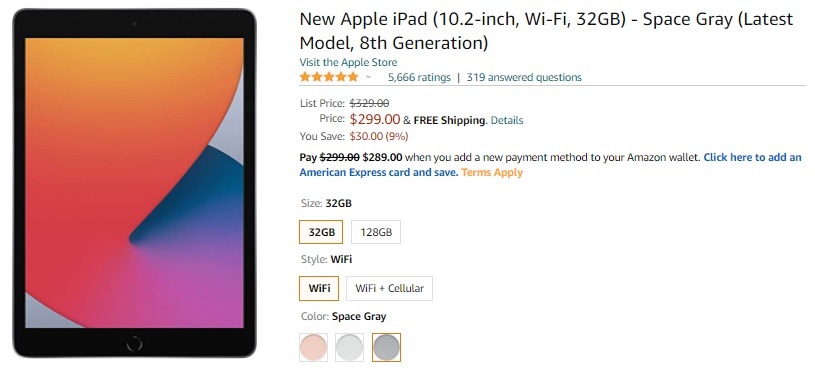
Task: Select the WiFi style option
Action: click(x=319, y=288)
